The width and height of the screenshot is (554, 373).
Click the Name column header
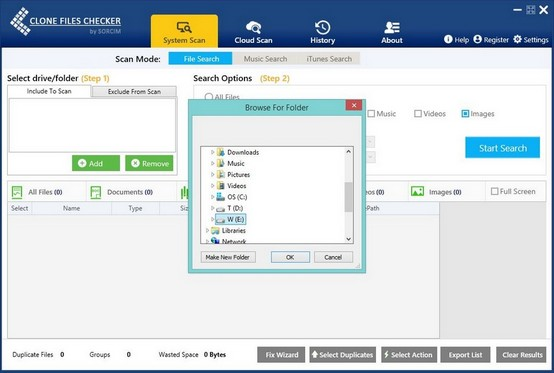[71, 208]
